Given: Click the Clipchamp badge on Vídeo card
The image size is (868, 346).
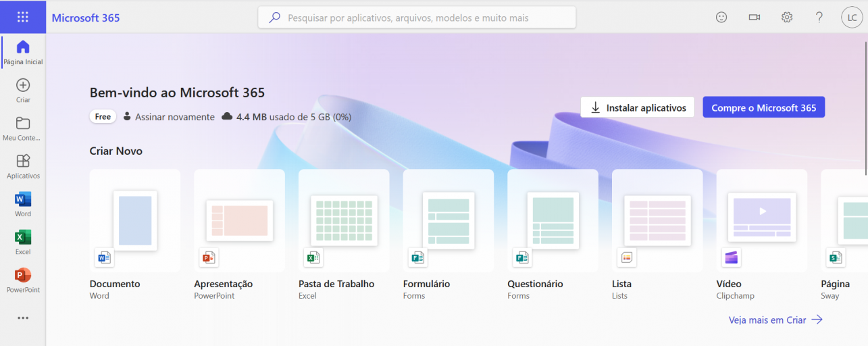Looking at the screenshot, I should [x=731, y=257].
